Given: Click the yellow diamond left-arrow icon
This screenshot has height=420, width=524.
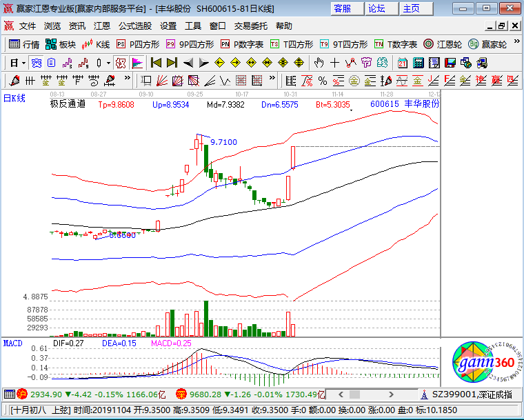Looking at the screenshot, I should point(219,63).
